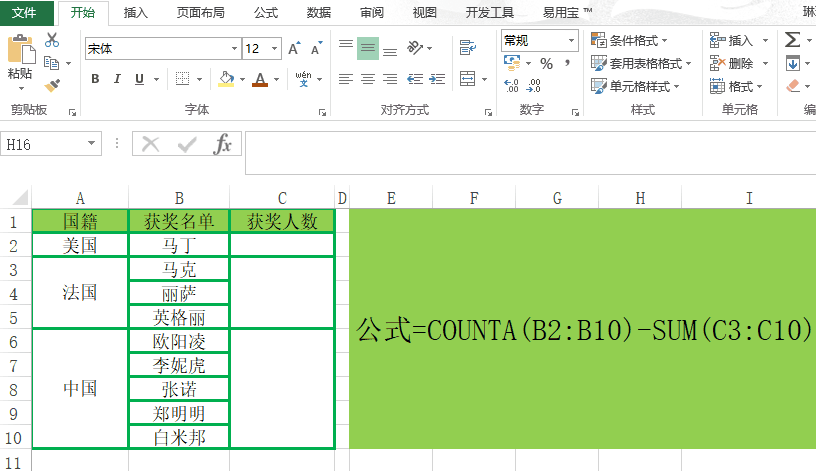Decrease font size with small A
The width and height of the screenshot is (816, 471).
coord(316,48)
